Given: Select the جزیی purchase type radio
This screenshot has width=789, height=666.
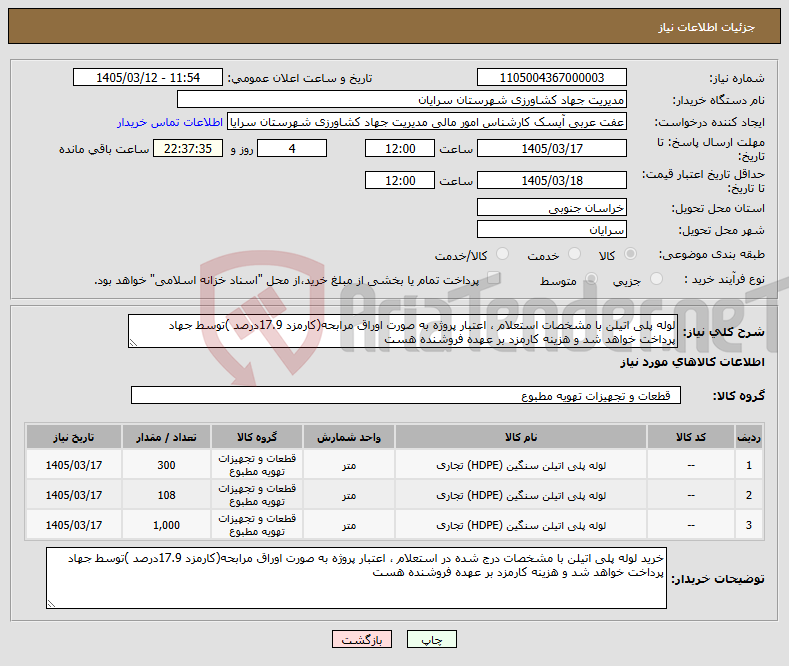Looking at the screenshot, I should (x=656, y=279).
